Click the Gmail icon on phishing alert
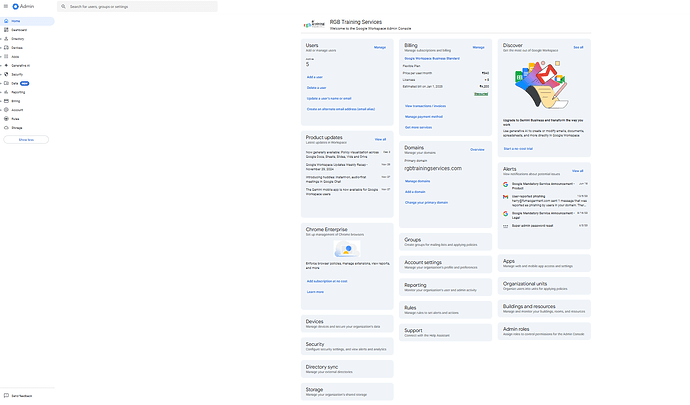Viewport: 690px width, 405px height. coord(506,197)
